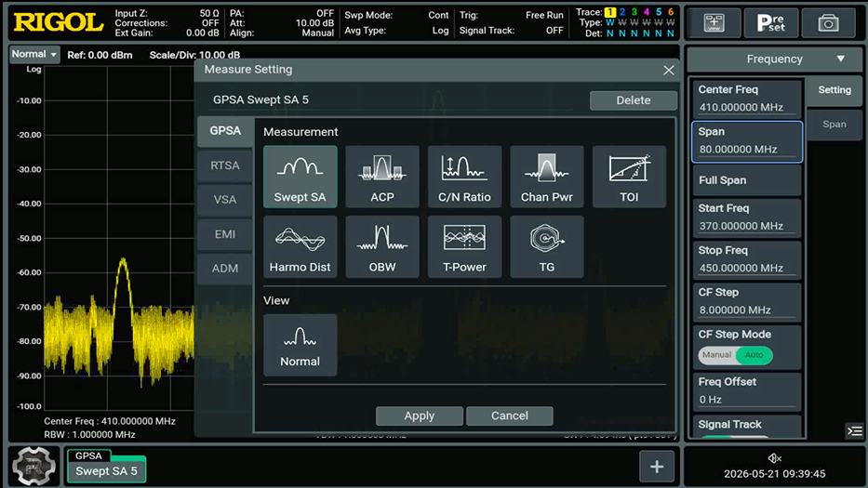The width and height of the screenshot is (868, 488).
Task: Pick the Chan Pwr measurement
Action: [x=546, y=177]
